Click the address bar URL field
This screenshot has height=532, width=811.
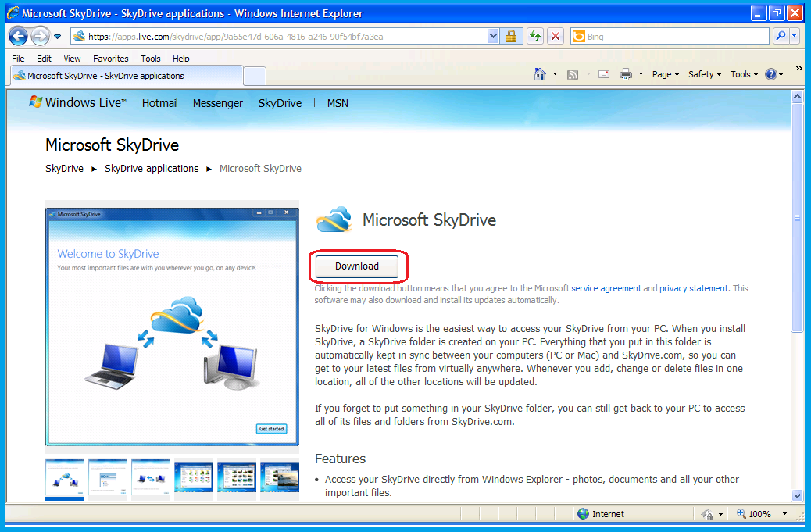(x=279, y=36)
